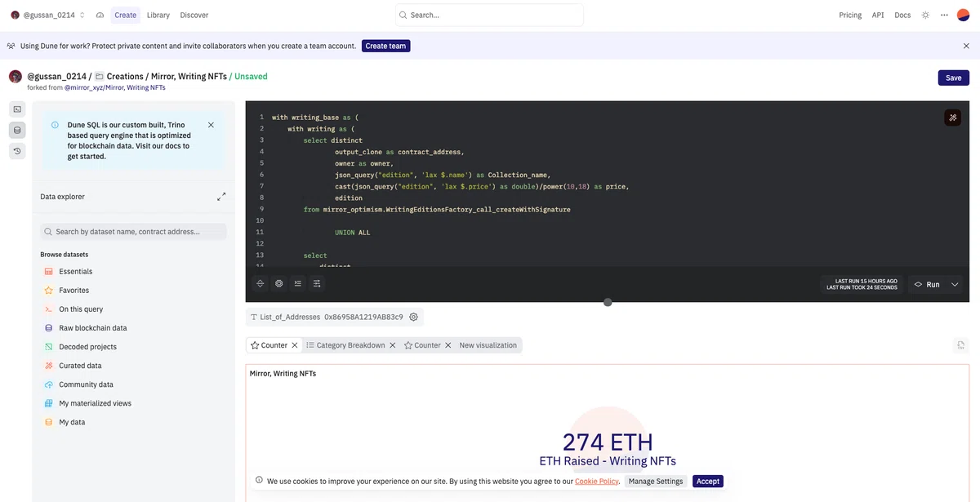This screenshot has width=980, height=502.
Task: Click the @gussan_0214 breadcrumb name
Action: (x=56, y=76)
